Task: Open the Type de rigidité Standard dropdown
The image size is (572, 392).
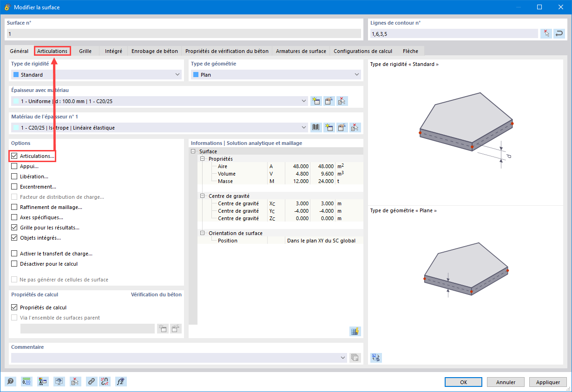Action: pos(96,75)
